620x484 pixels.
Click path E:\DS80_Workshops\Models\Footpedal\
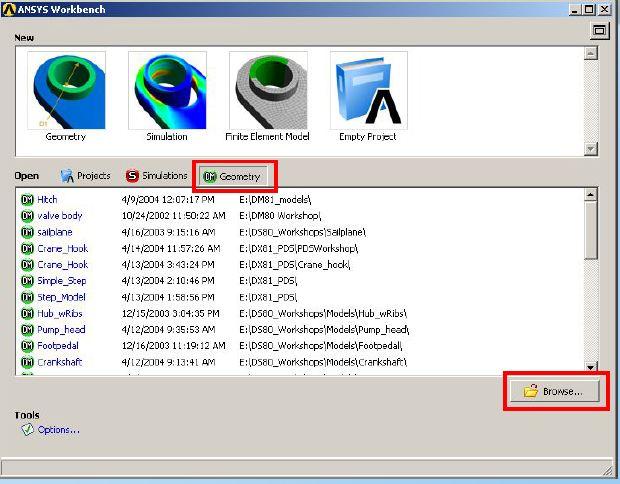coord(321,346)
